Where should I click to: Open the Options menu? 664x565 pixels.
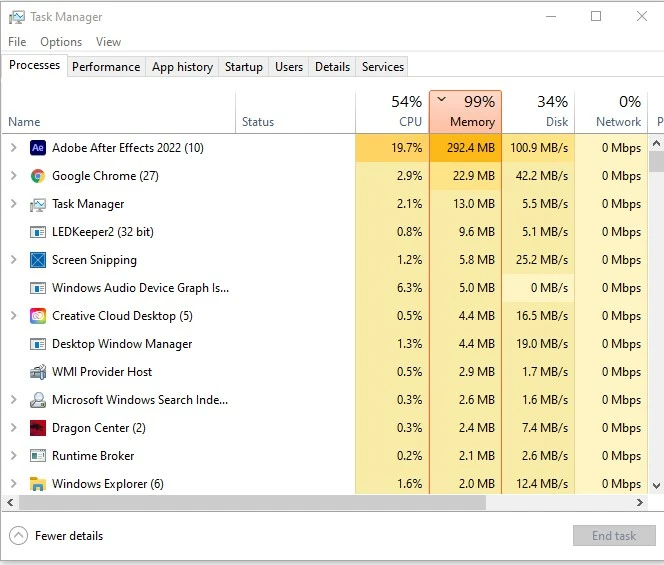(x=61, y=42)
